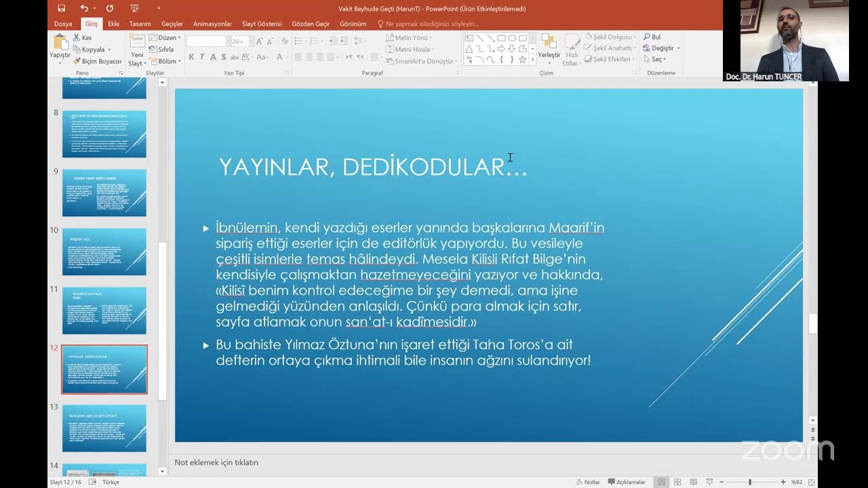Toggle Notlar notes pane in status bar
This screenshot has height=488, width=868.
pos(588,482)
